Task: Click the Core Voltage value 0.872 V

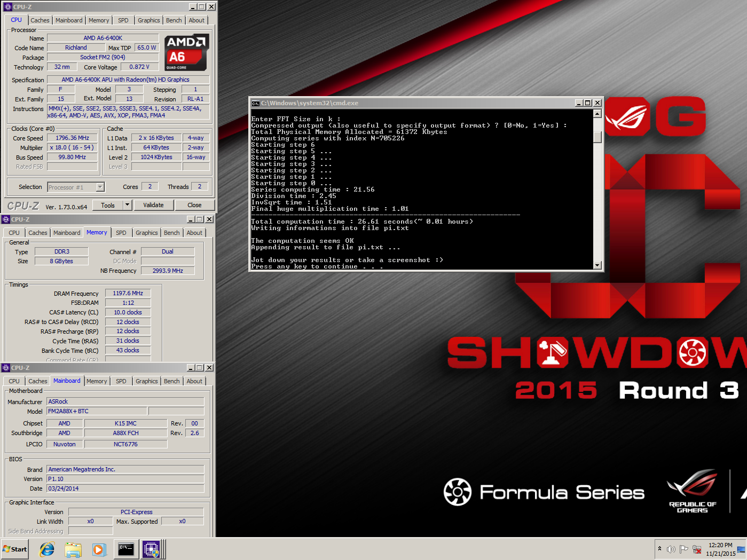Action: point(139,67)
